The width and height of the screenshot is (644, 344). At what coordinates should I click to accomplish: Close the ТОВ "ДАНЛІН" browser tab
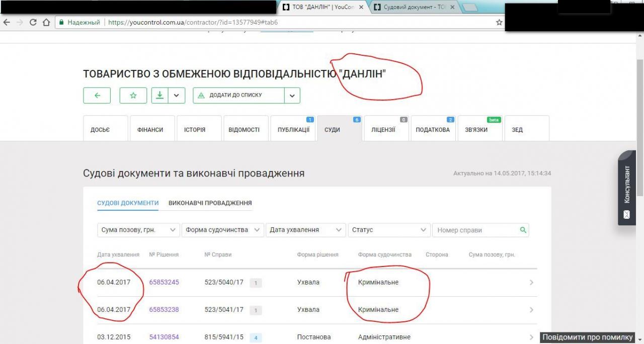pyautogui.click(x=361, y=8)
